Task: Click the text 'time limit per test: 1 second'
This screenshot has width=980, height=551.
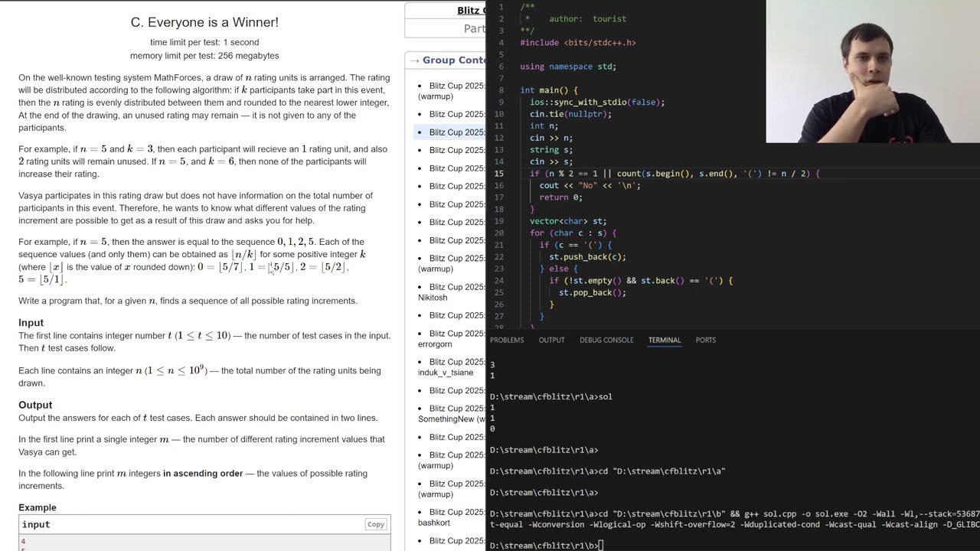Action: coord(204,42)
